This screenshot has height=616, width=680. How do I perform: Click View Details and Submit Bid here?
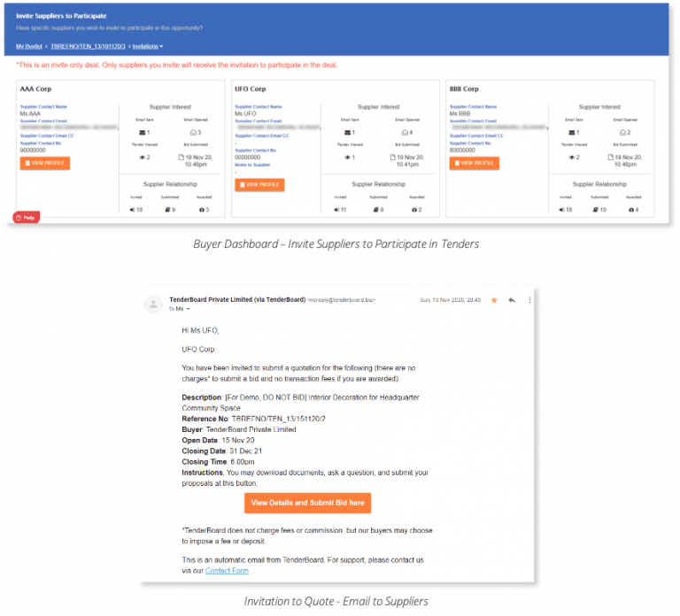point(307,503)
